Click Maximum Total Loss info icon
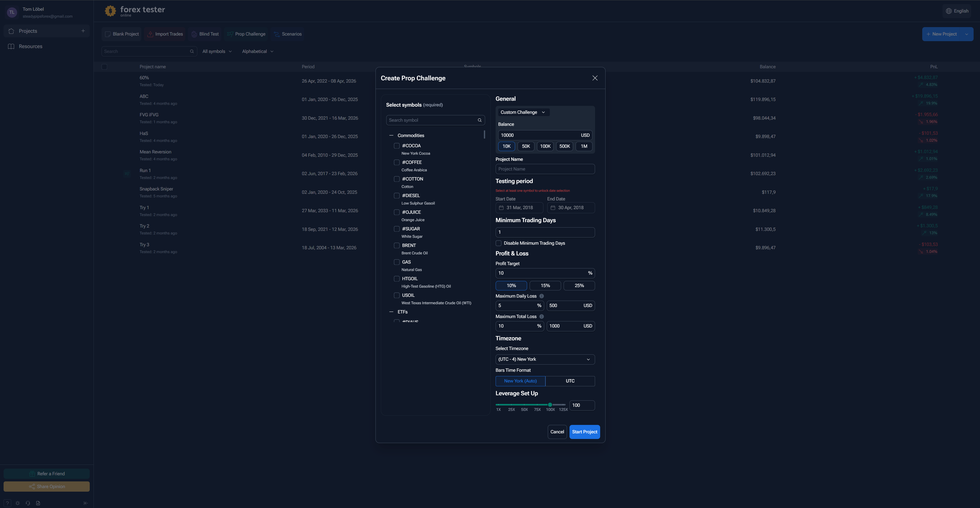 tap(542, 317)
